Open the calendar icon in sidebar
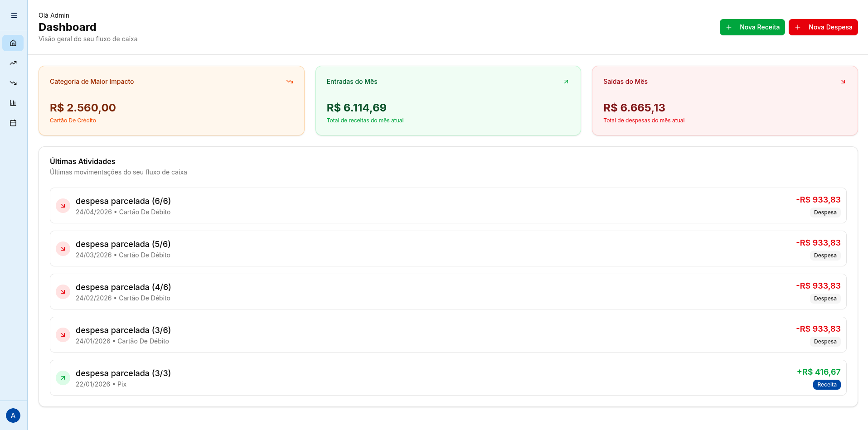This screenshot has width=868, height=430. pyautogui.click(x=13, y=123)
